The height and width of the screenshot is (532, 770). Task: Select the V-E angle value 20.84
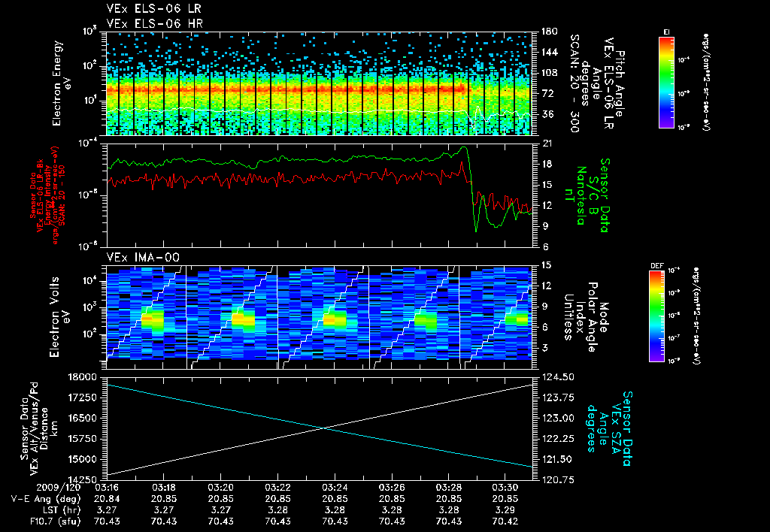107,499
